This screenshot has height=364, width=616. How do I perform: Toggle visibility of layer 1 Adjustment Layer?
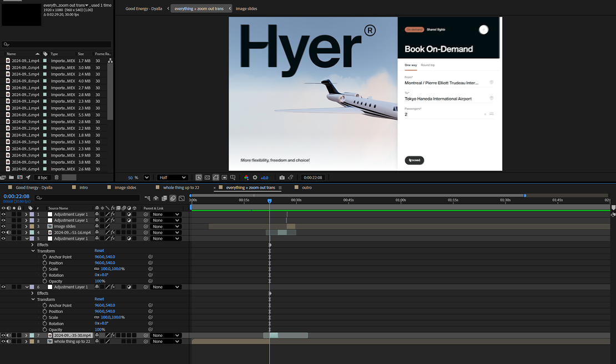tap(3, 214)
